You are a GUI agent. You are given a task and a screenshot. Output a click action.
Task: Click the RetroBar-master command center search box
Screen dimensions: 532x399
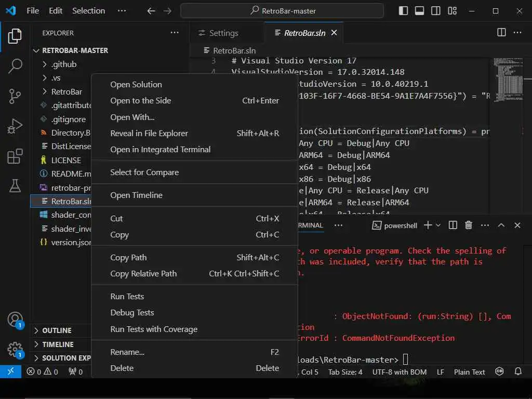[282, 11]
